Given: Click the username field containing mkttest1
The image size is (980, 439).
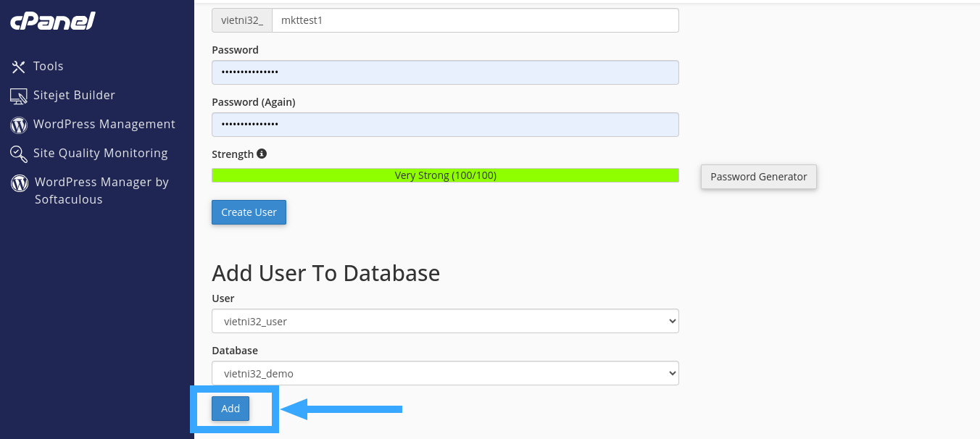Looking at the screenshot, I should tap(475, 20).
